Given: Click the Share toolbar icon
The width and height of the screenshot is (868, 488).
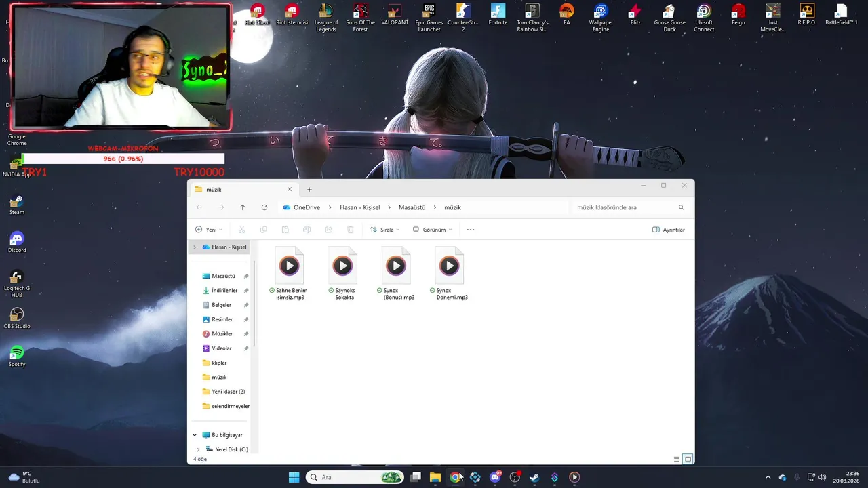Looking at the screenshot, I should (x=329, y=230).
